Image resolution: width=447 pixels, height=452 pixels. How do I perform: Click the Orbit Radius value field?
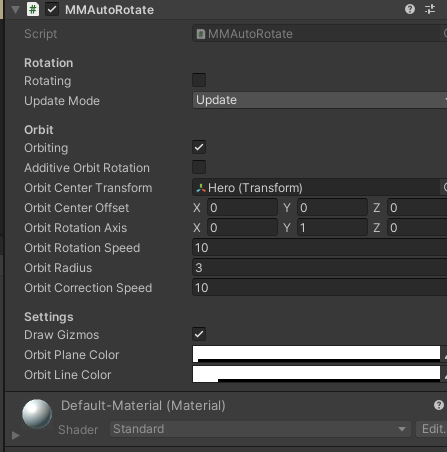[x=319, y=268]
